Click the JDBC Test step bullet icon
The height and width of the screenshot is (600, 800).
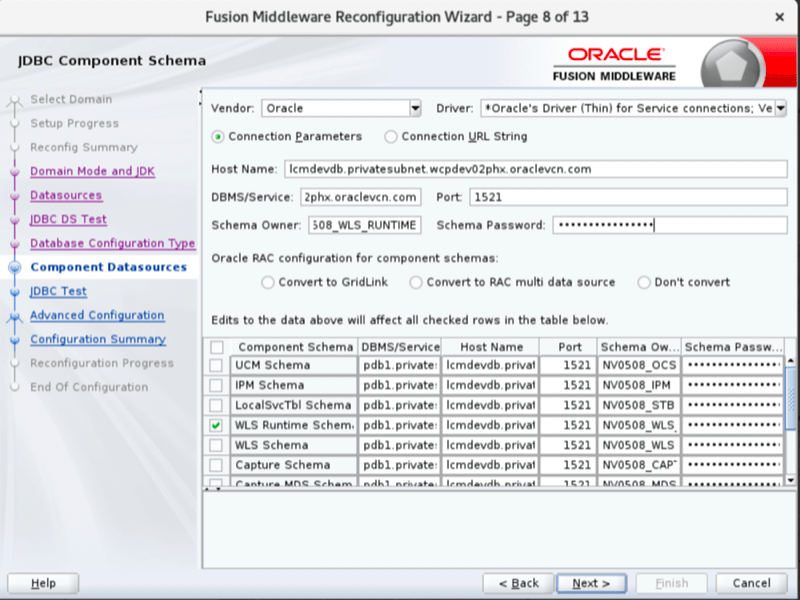(x=15, y=291)
